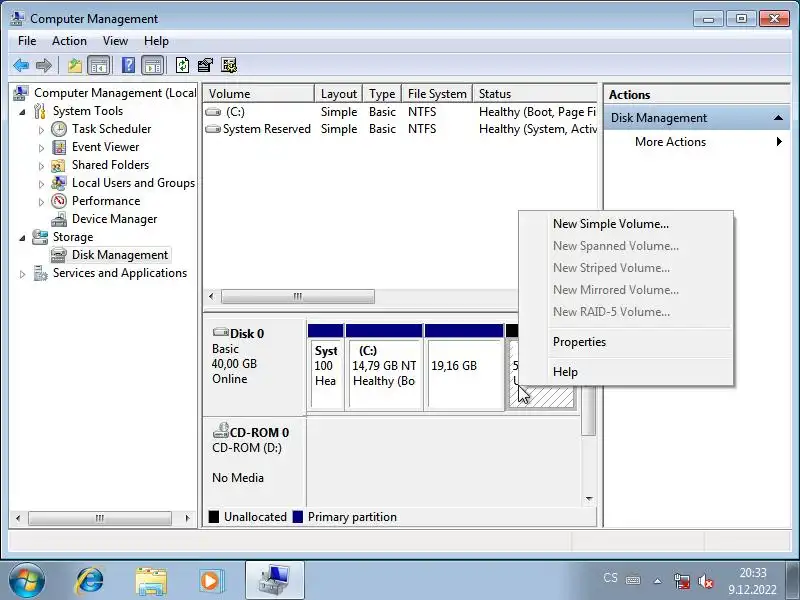This screenshot has width=800, height=600.
Task: Sort by the Type column header
Action: (x=383, y=94)
